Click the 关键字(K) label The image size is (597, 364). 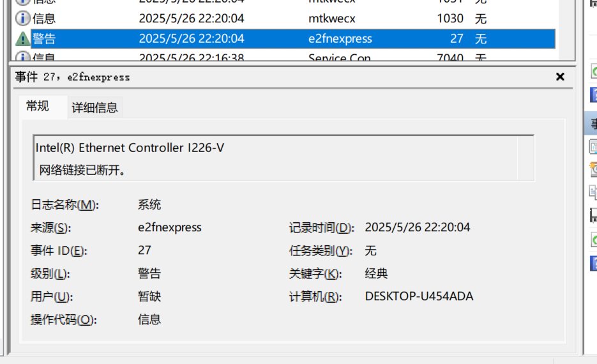coord(315,273)
